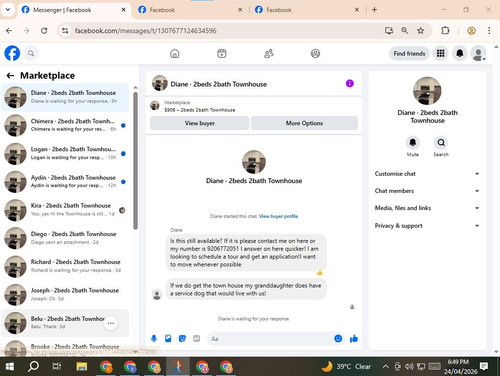Image resolution: width=500 pixels, height=376 pixels.
Task: Open the Notifications bell in header
Action: coord(460,53)
